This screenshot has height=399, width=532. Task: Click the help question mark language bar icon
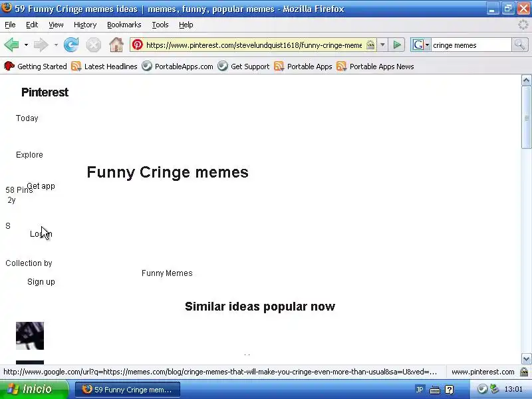pyautogui.click(x=450, y=390)
